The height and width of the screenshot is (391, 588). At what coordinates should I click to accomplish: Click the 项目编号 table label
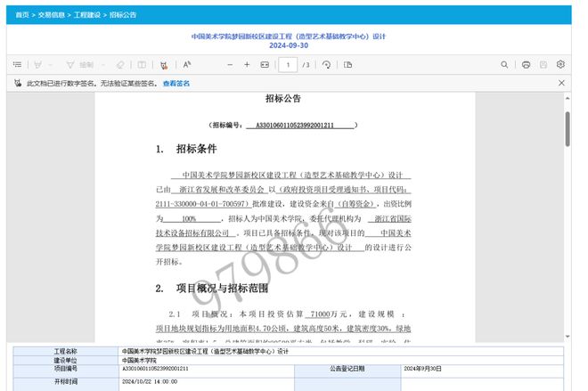[66, 369]
